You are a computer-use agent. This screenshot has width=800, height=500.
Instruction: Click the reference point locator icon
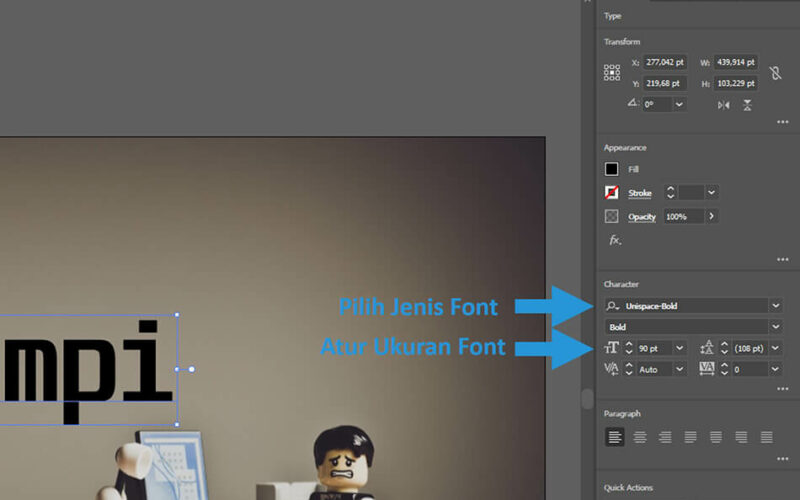612,72
